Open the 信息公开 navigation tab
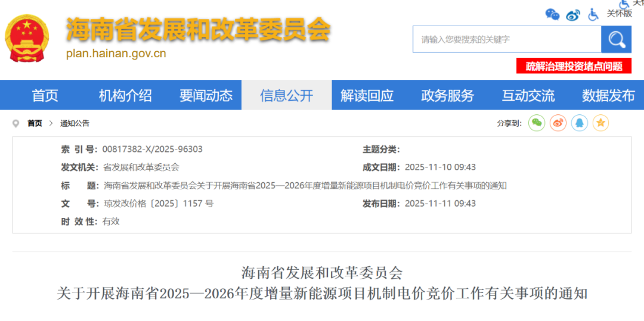 (287, 95)
